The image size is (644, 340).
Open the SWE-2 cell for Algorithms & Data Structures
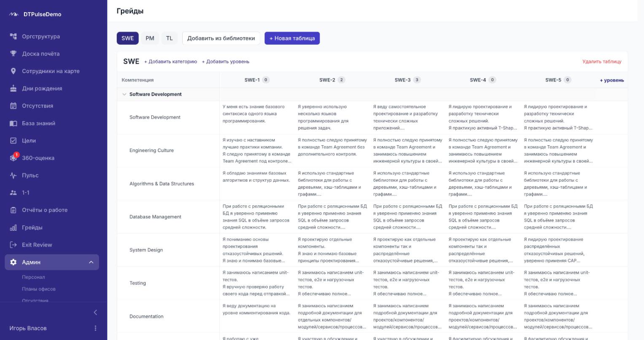332,184
